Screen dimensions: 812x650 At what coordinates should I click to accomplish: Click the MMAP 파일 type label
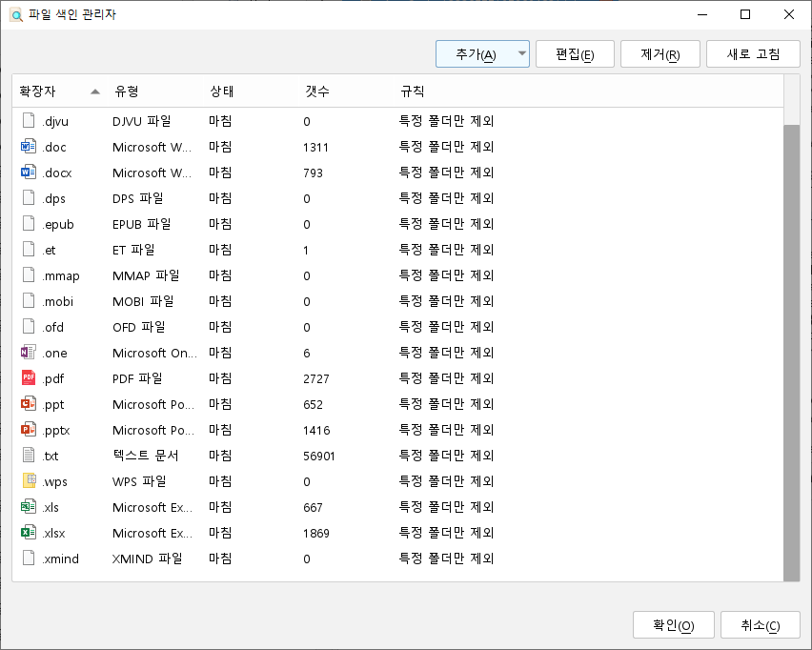pyautogui.click(x=146, y=275)
